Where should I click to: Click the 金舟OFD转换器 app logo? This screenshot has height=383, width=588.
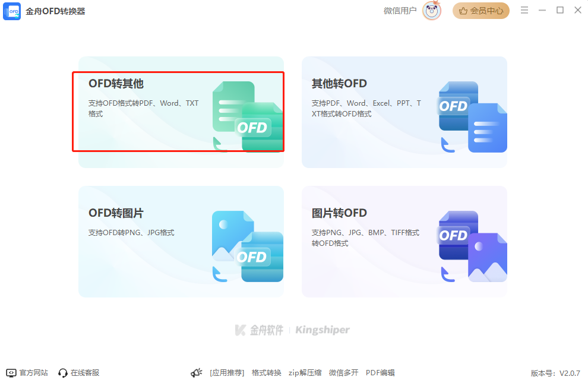pos(12,11)
